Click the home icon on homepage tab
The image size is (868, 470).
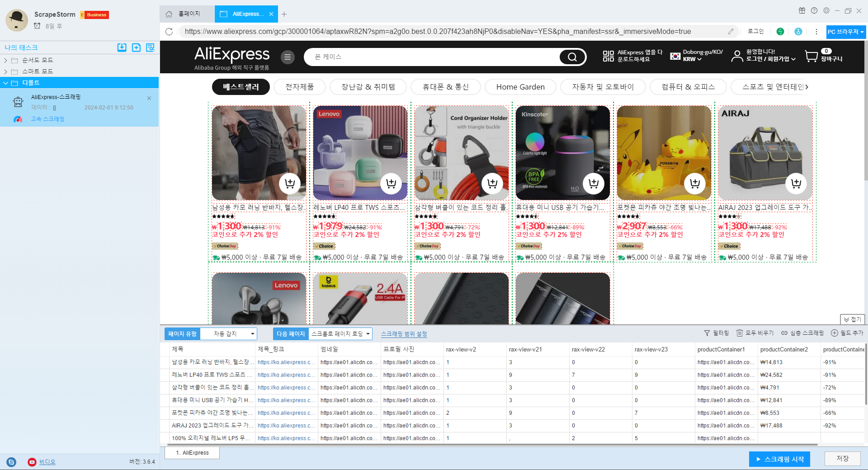(169, 14)
